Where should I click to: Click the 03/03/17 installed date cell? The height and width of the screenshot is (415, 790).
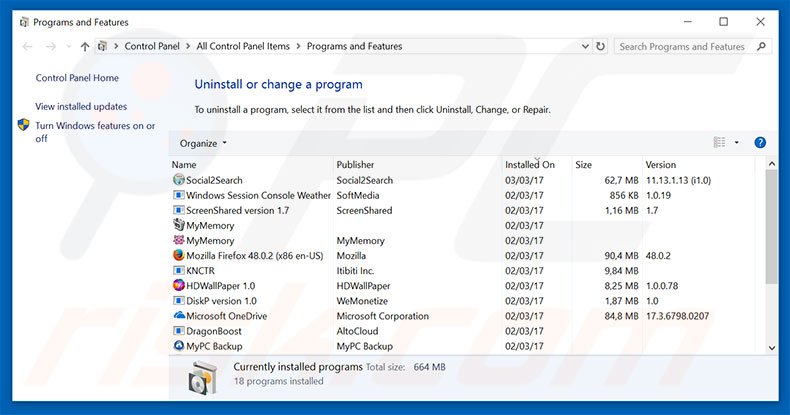pos(524,180)
